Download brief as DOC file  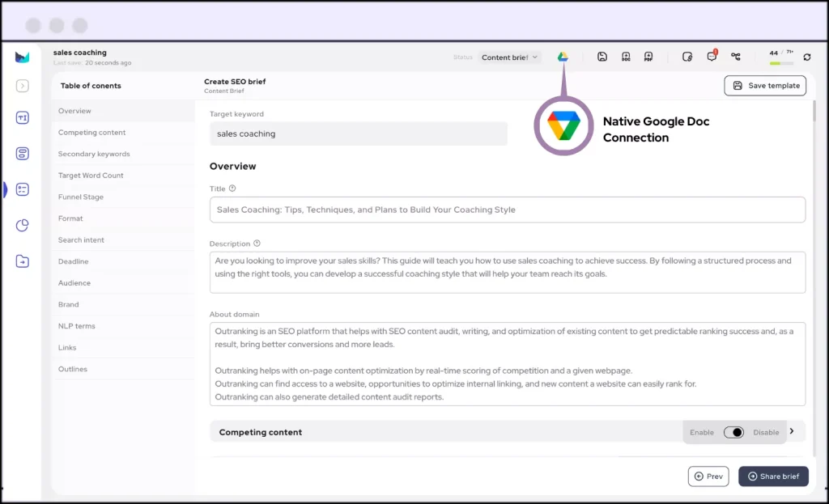pos(625,57)
